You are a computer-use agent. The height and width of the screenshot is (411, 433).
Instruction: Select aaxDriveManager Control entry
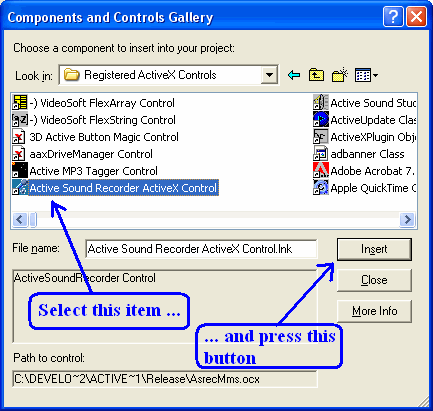coord(82,154)
